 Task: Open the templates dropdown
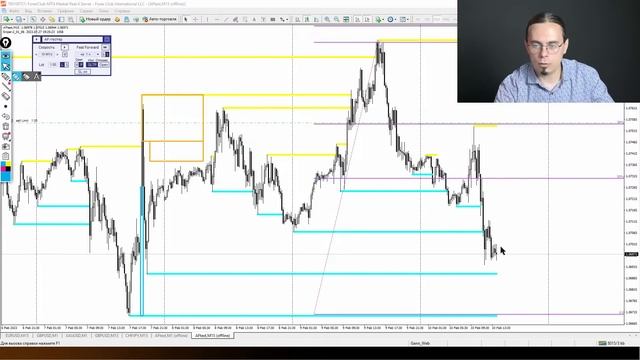tap(404, 19)
